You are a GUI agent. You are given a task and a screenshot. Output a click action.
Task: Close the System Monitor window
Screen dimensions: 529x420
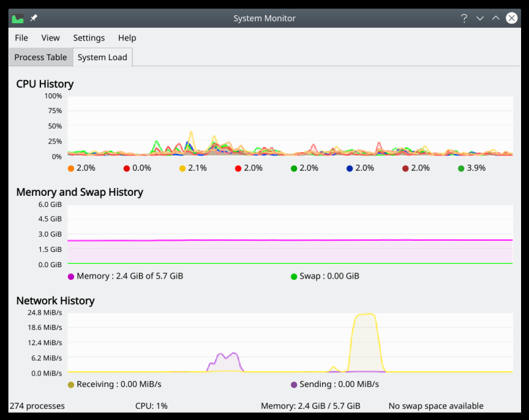512,19
